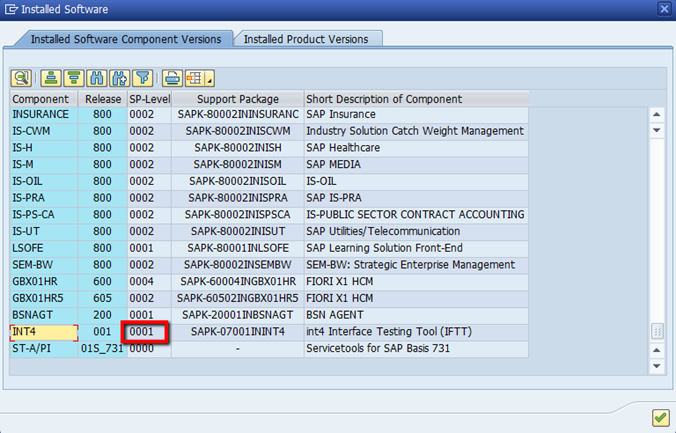The width and height of the screenshot is (676, 433).
Task: Select the SEM-BW component cell
Action: click(x=44, y=265)
